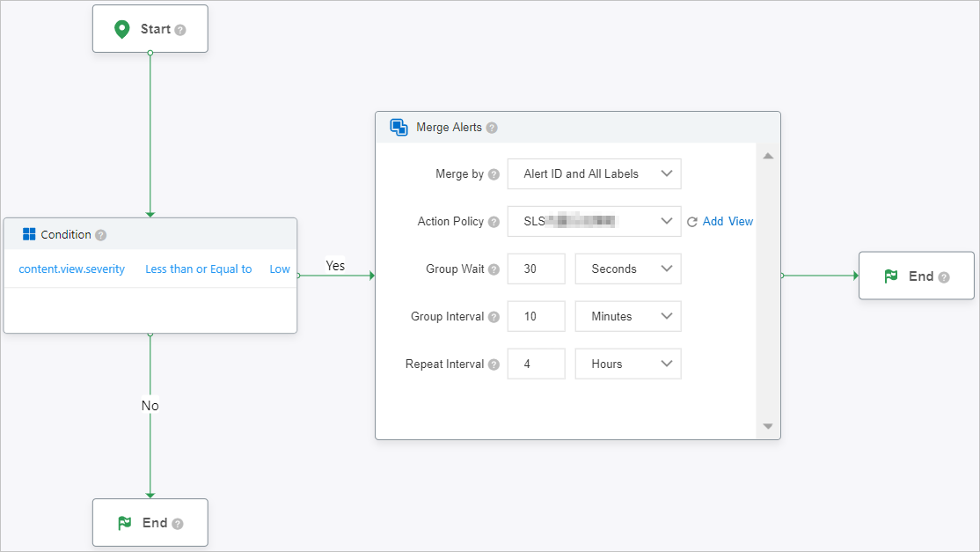The width and height of the screenshot is (980, 552).
Task: Click the View link for action policy
Action: click(x=741, y=222)
